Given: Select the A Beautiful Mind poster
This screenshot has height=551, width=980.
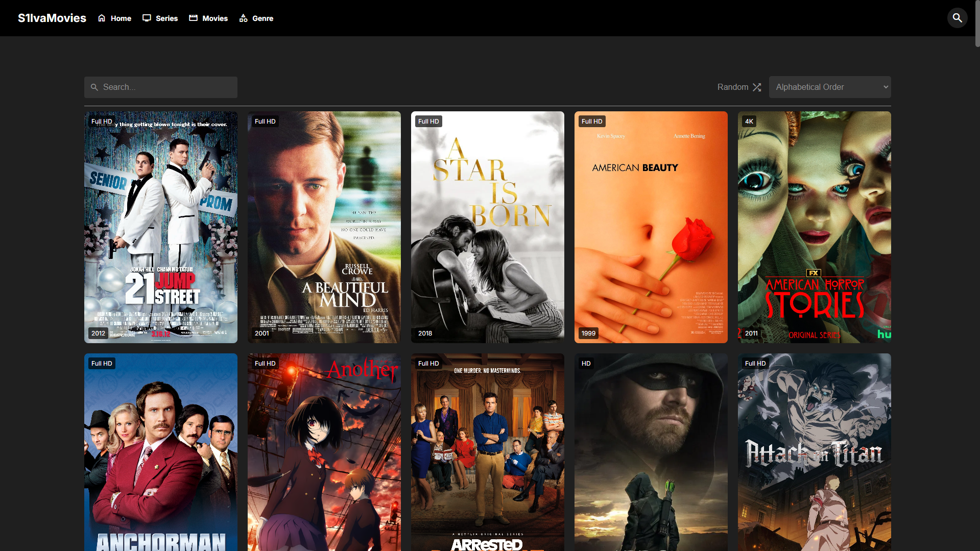Looking at the screenshot, I should point(324,227).
